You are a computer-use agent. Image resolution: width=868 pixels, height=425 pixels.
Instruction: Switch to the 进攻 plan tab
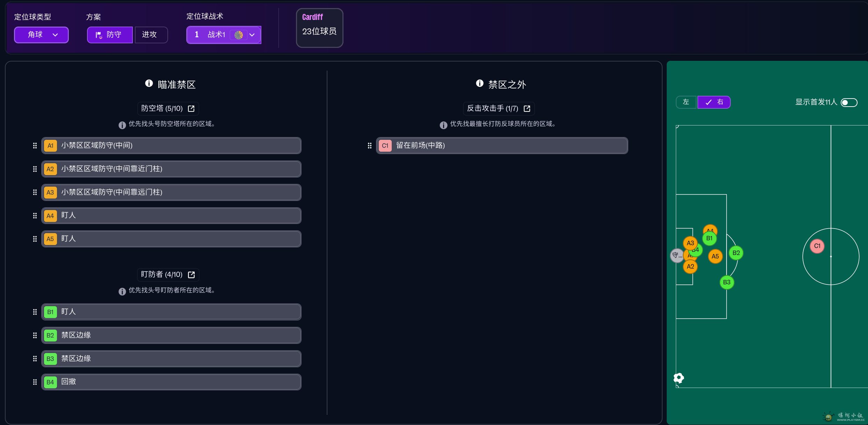pyautogui.click(x=151, y=35)
